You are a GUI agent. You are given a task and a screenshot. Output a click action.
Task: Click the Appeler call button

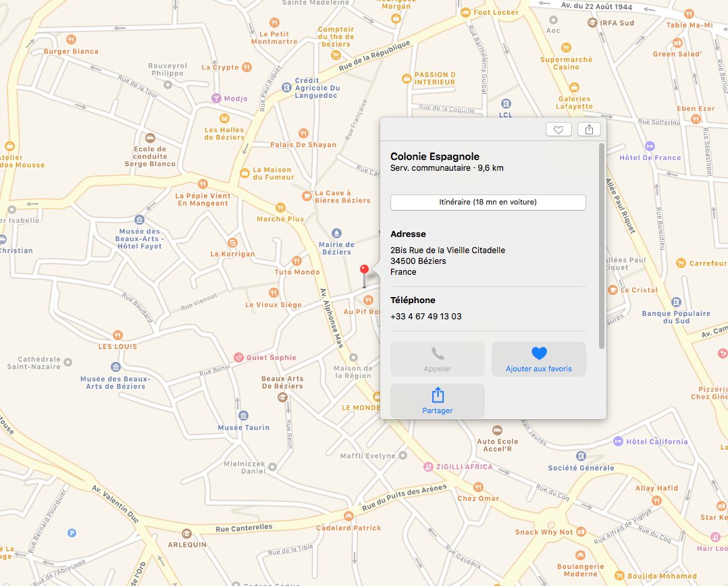(x=438, y=359)
